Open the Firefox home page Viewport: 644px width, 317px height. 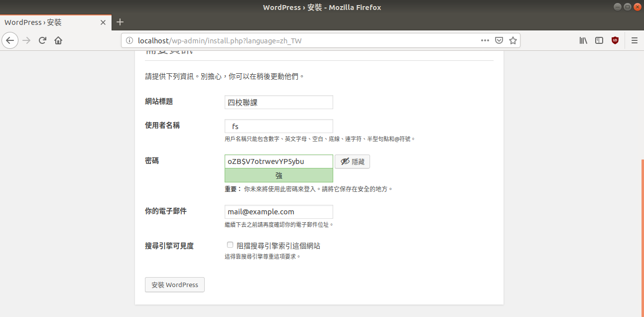[x=58, y=40]
